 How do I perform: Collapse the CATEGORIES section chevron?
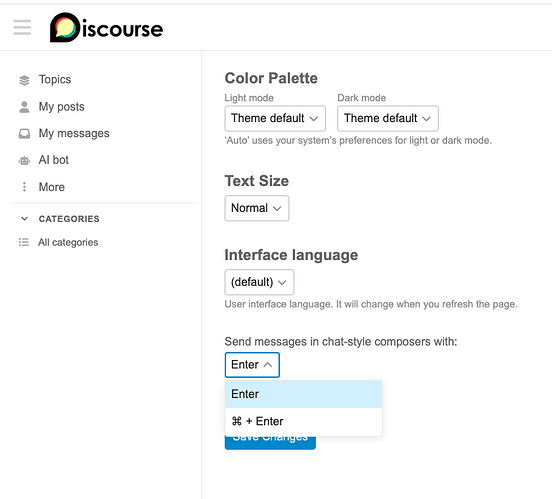click(24, 219)
